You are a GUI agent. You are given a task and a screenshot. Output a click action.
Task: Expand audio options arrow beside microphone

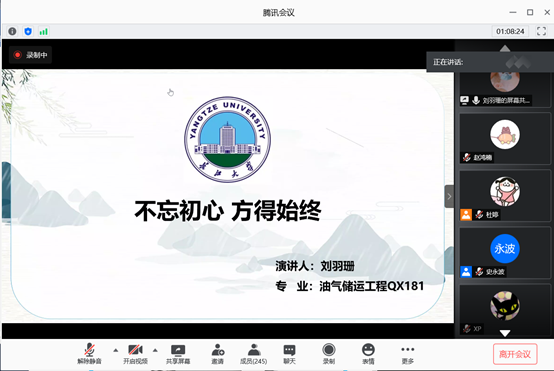[x=116, y=351]
